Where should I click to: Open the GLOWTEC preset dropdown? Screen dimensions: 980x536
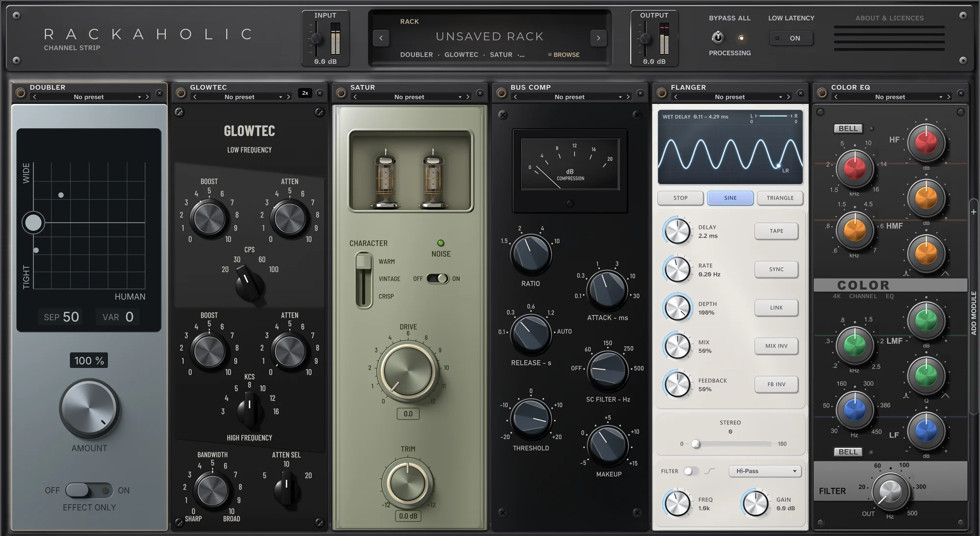pos(239,97)
